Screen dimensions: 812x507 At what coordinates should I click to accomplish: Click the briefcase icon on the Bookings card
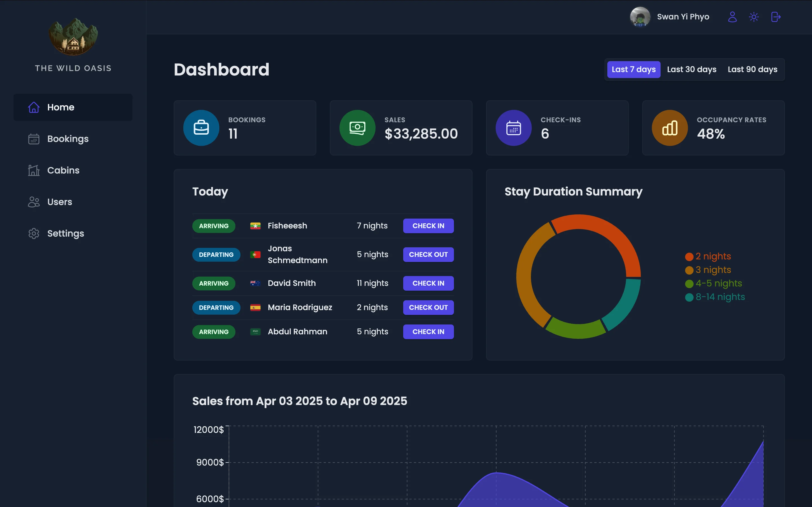(201, 128)
